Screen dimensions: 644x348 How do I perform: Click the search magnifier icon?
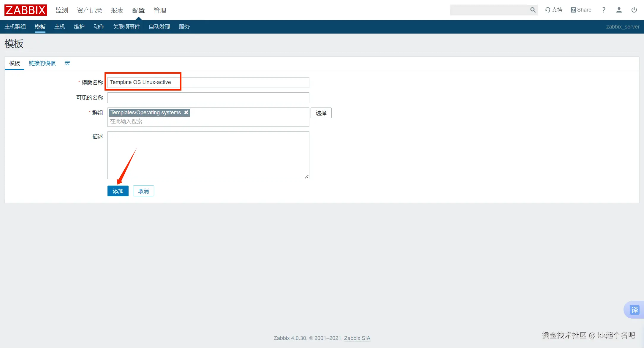[533, 10]
